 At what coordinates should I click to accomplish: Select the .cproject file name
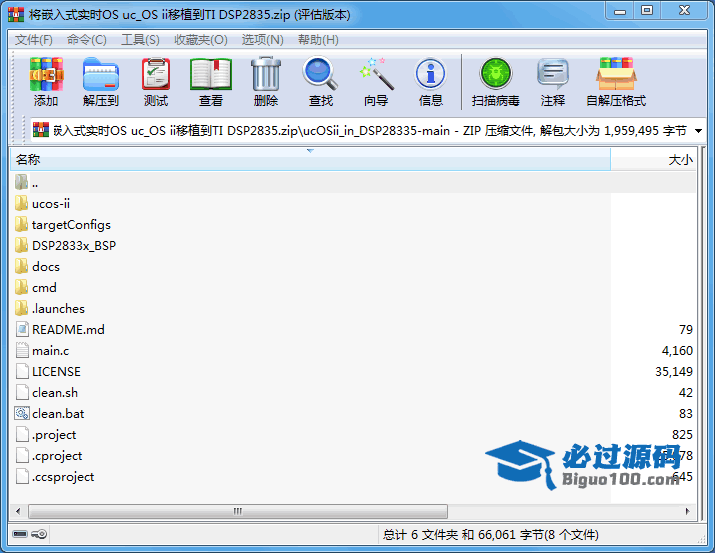point(57,455)
